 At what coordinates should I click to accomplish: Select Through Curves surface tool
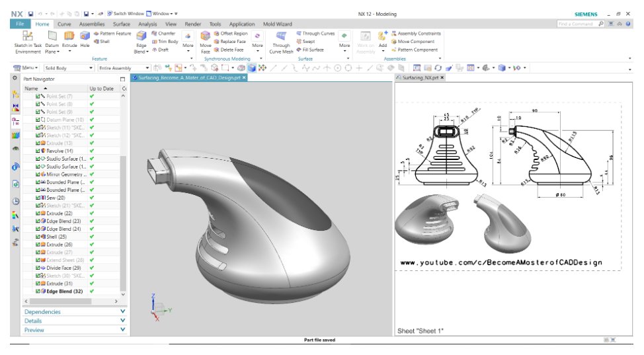coord(315,33)
